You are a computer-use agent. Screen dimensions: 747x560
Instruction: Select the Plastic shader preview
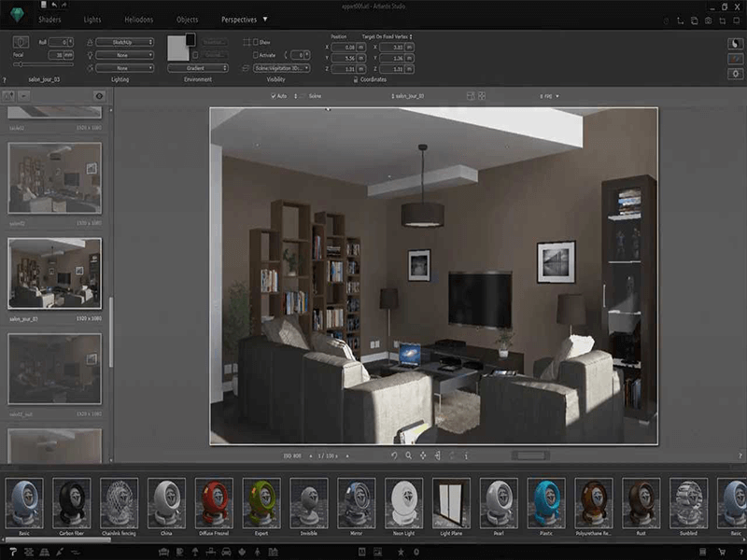[545, 504]
